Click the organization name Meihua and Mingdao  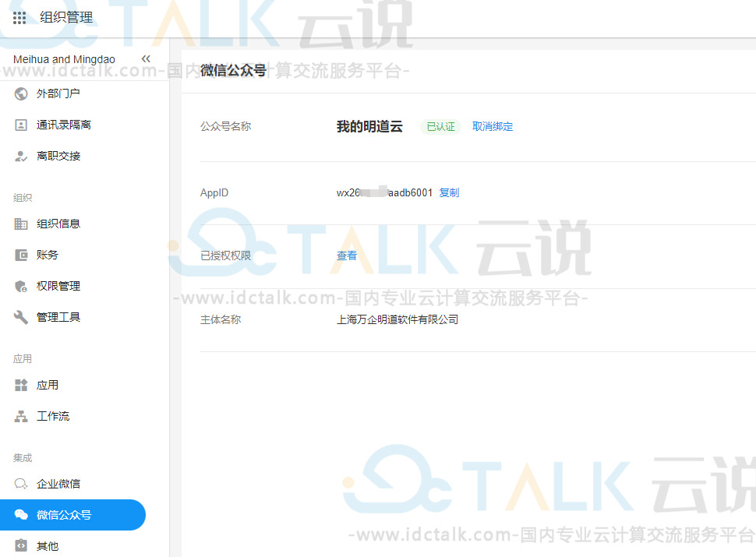point(64,59)
